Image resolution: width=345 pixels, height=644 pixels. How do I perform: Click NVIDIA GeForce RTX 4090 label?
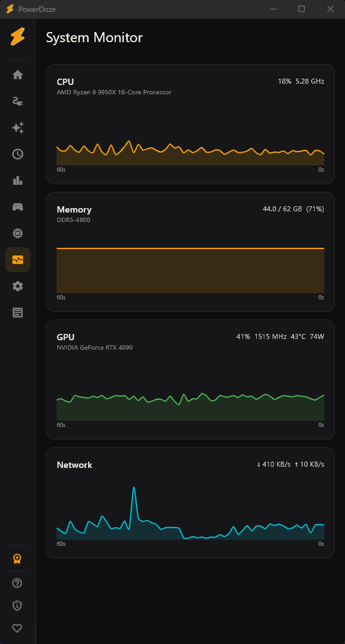coord(94,347)
